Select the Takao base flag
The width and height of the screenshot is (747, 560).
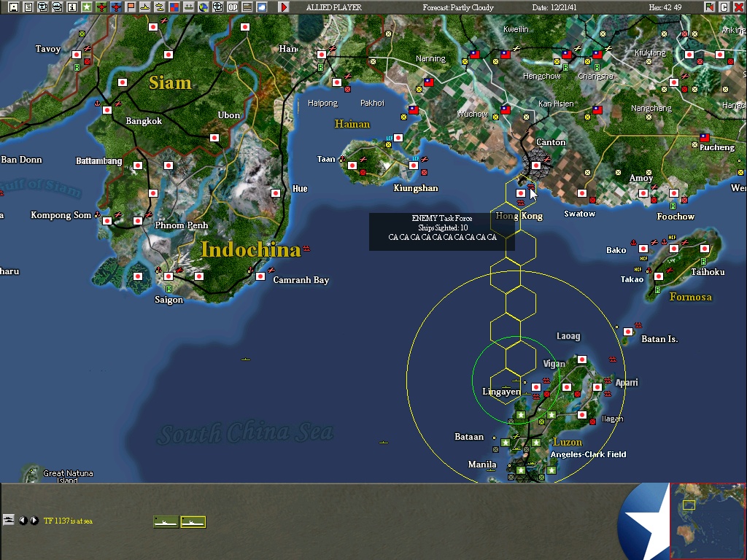[659, 276]
